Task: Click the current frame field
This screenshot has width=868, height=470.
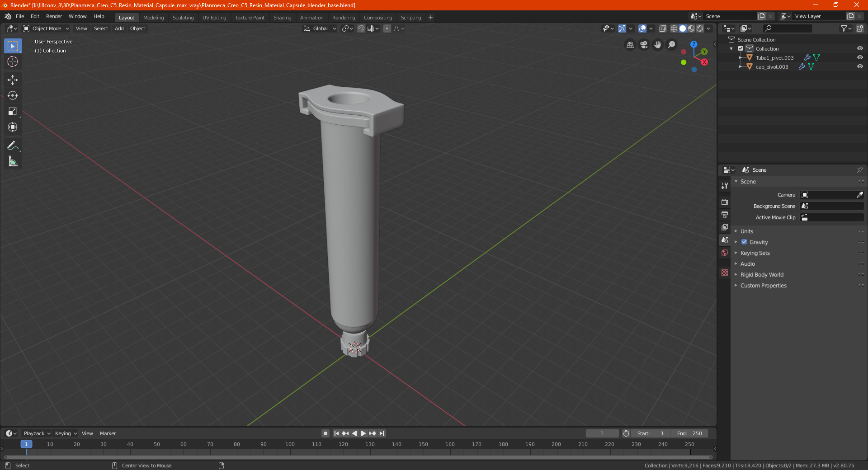Action: [x=602, y=433]
